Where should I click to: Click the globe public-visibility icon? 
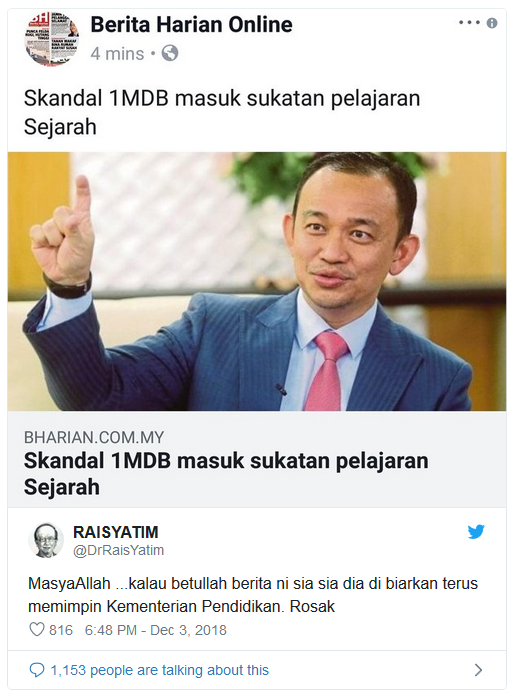[x=170, y=53]
